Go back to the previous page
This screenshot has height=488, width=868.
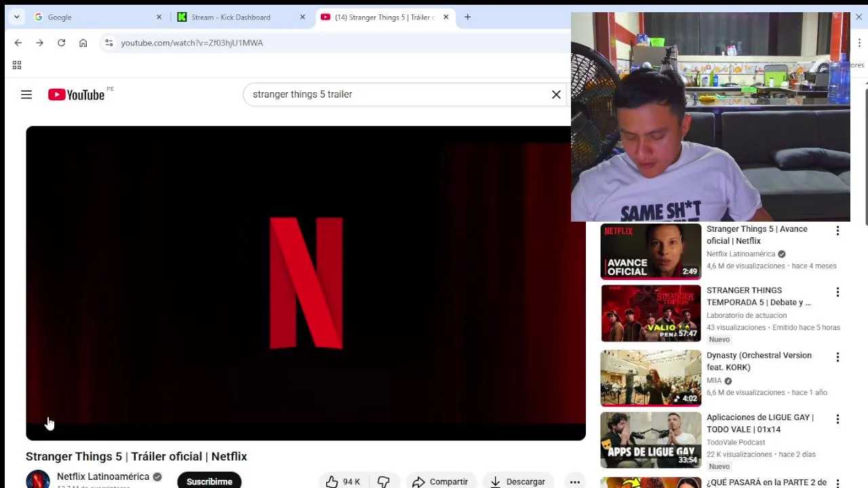18,43
